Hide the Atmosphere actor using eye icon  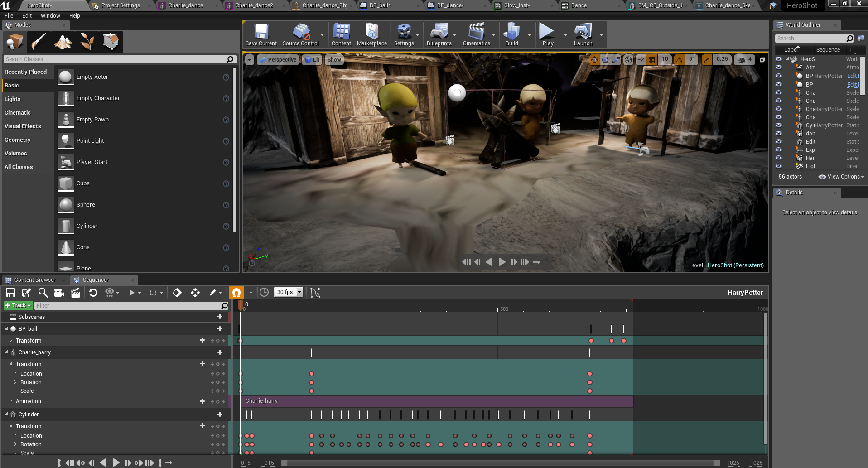click(779, 68)
